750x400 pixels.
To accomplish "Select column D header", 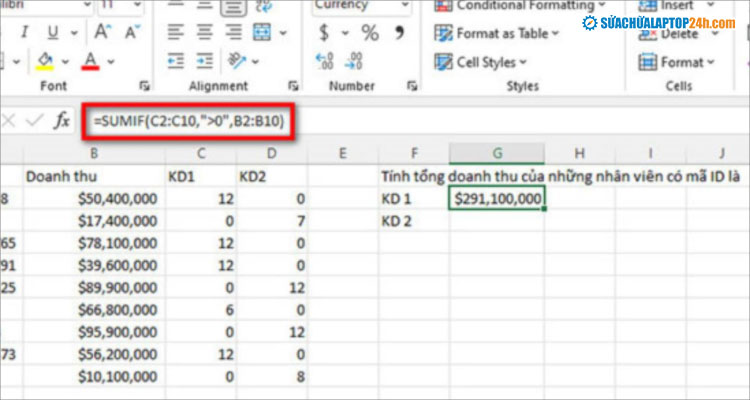I will click(272, 153).
